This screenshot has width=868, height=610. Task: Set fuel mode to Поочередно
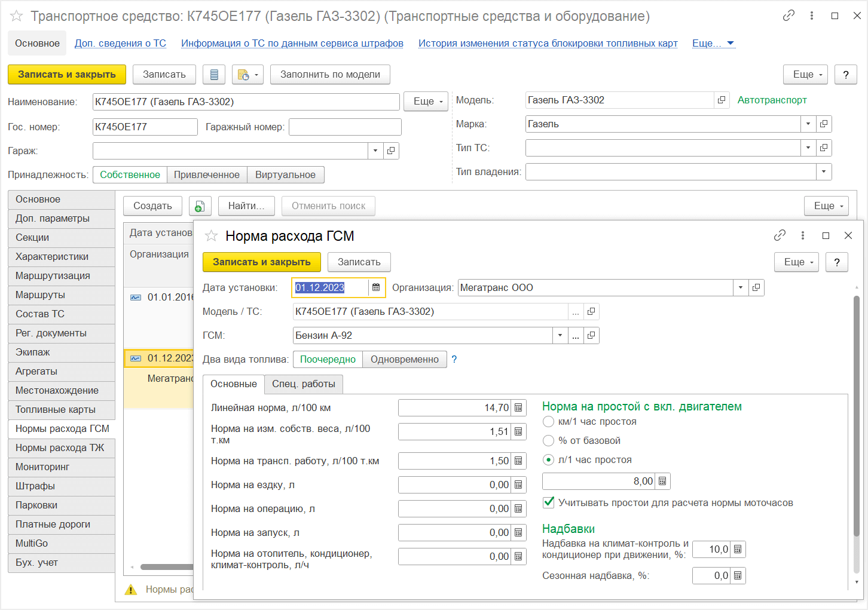(328, 359)
